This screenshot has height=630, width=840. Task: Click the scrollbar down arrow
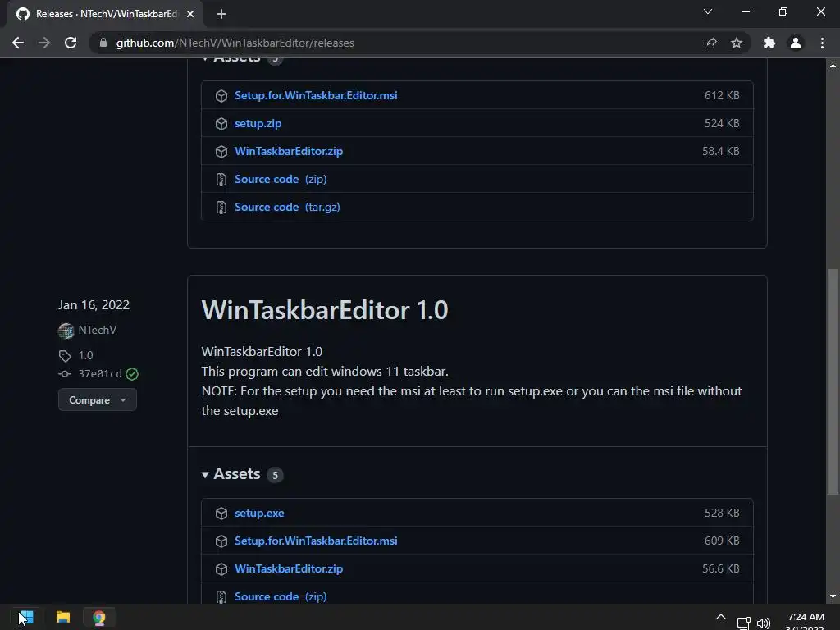click(833, 596)
